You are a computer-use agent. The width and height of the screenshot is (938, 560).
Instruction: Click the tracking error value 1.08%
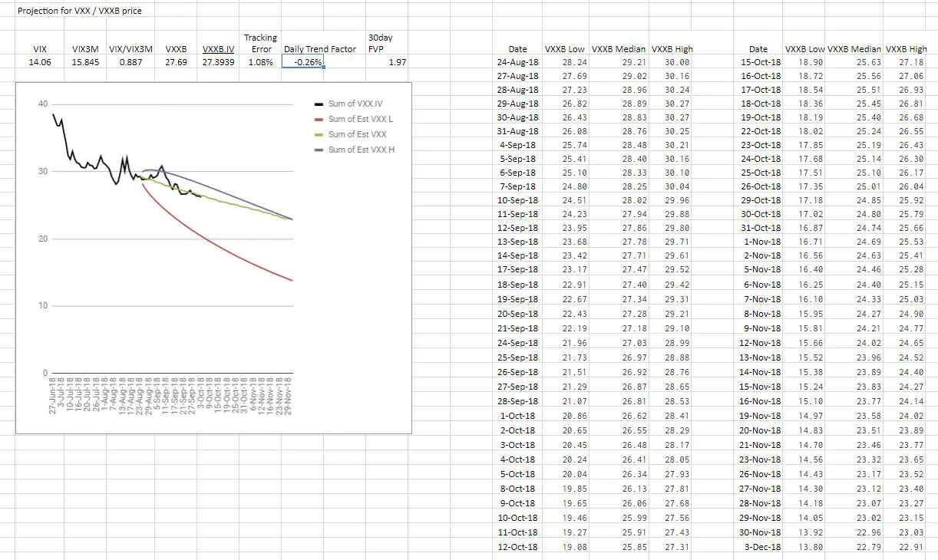click(261, 62)
